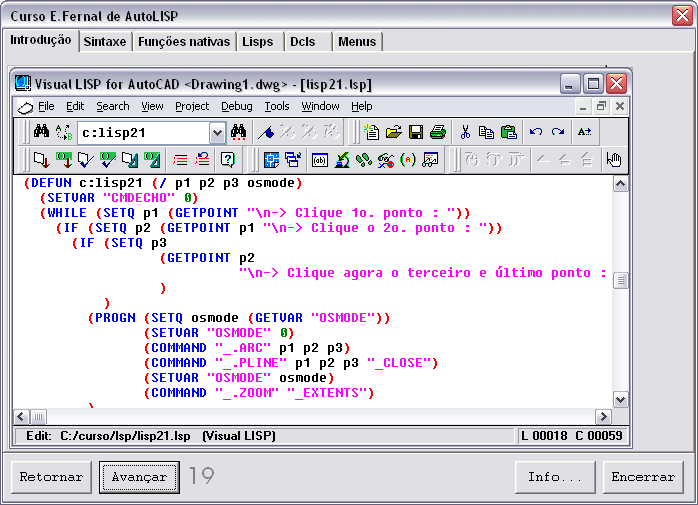Check the edit window syntax
Screen dimensions: 698x505
85,160
